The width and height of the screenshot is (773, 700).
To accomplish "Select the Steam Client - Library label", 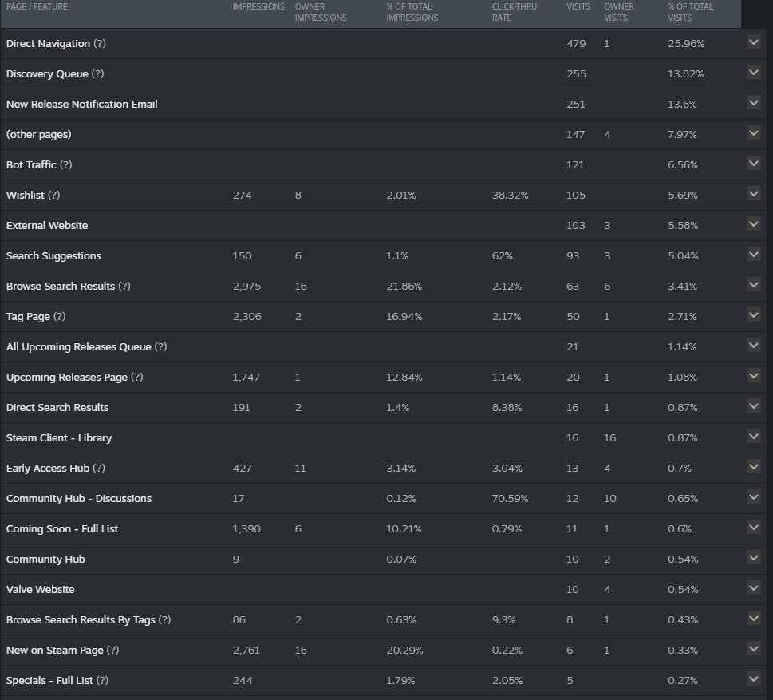I will pos(59,438).
